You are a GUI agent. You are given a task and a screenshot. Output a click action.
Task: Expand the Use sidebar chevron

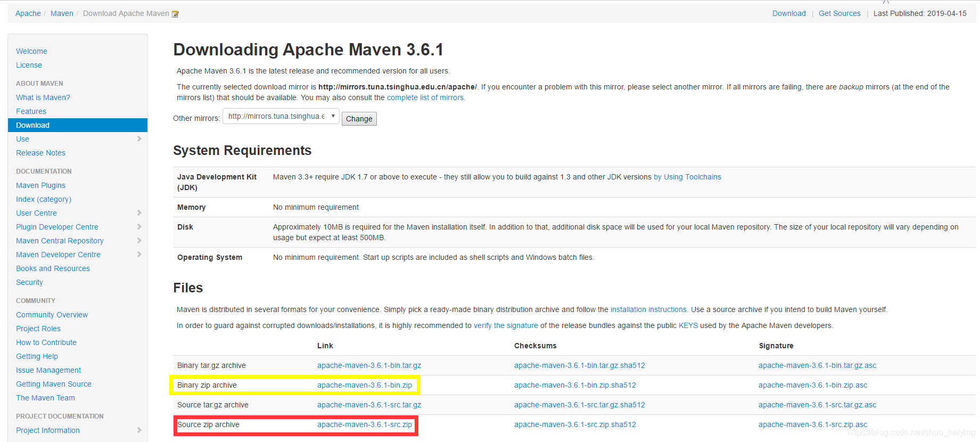(139, 139)
